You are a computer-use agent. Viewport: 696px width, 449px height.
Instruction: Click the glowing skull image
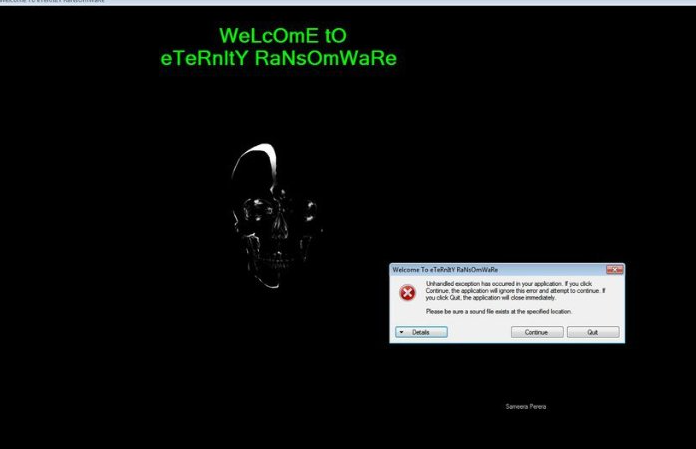tap(275, 216)
